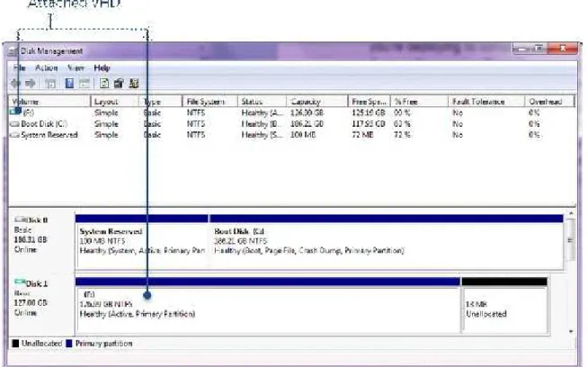Click the blue Primary partition legend swatch

[x=69, y=344]
